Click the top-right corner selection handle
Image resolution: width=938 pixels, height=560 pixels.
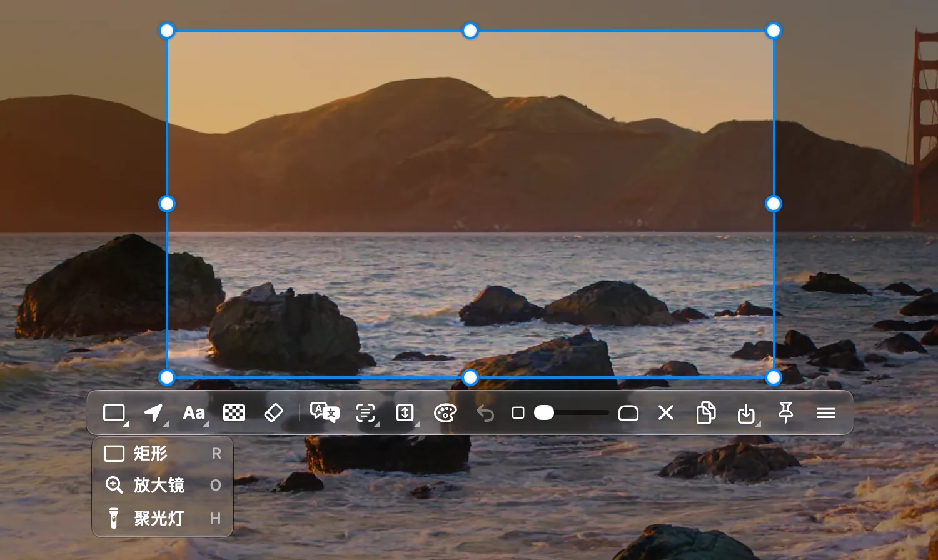point(774,31)
